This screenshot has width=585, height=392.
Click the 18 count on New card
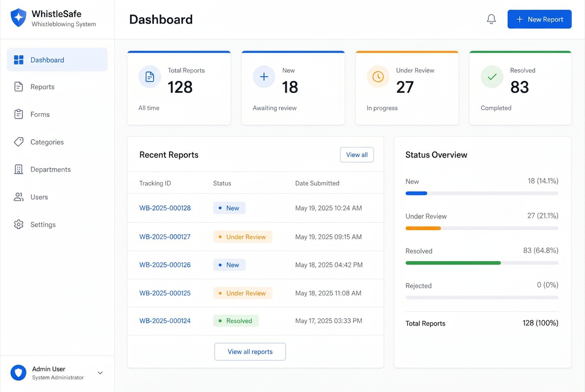coord(290,87)
